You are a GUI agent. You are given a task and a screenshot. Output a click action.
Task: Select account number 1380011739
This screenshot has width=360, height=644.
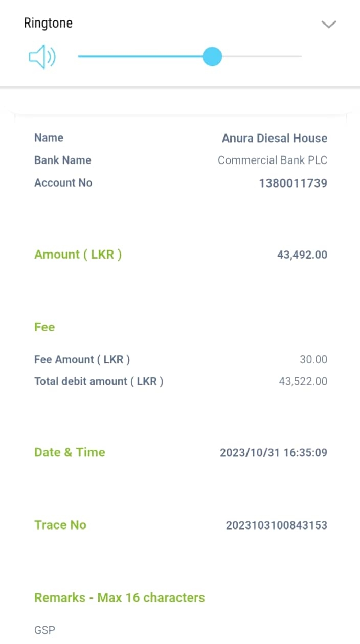293,183
